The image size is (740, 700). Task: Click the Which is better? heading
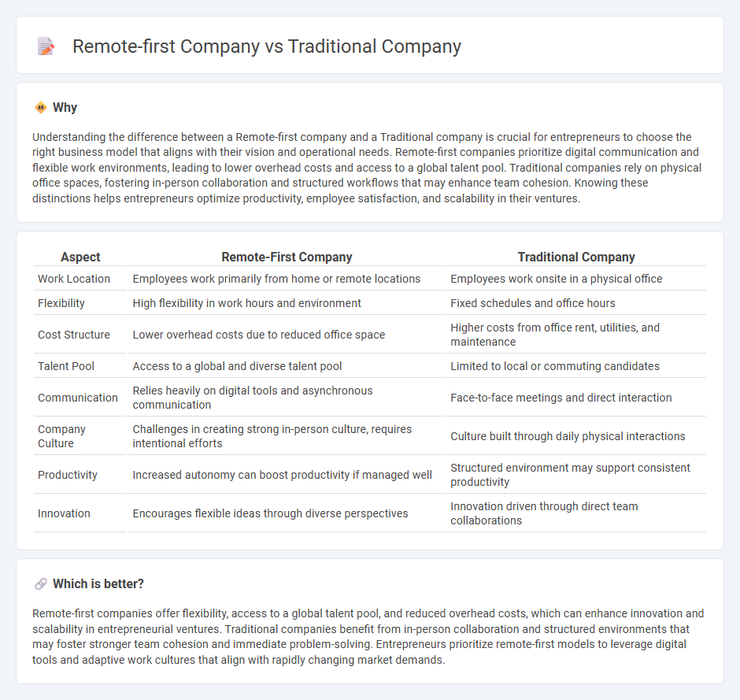pos(98,584)
